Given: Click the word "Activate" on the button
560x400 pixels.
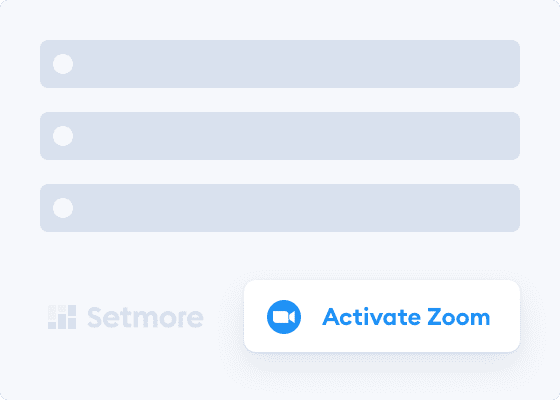Looking at the screenshot, I should point(371,317).
